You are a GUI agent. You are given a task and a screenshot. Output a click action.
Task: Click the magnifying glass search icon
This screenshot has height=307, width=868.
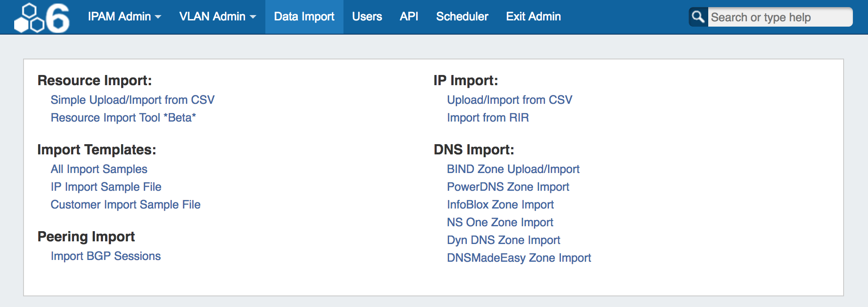(698, 17)
